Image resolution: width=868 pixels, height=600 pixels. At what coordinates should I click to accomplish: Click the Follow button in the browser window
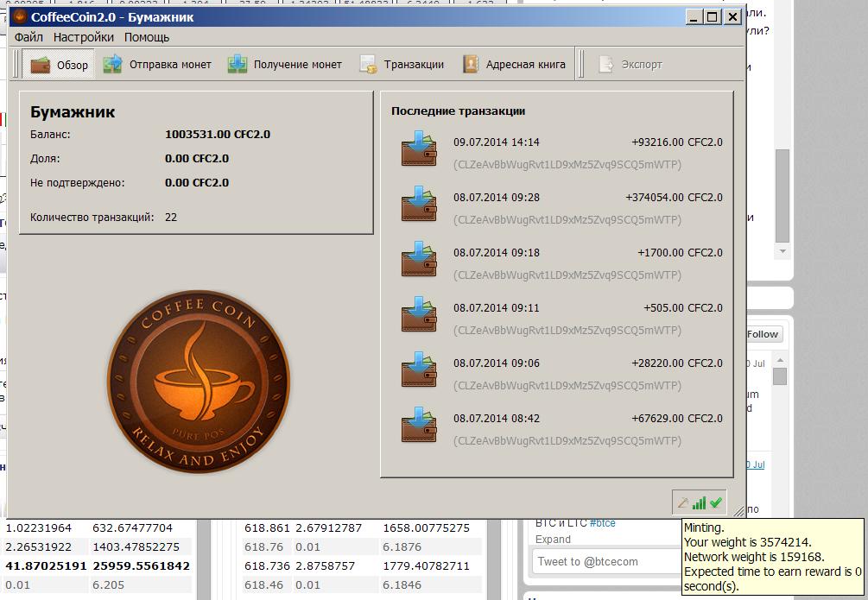click(x=764, y=334)
